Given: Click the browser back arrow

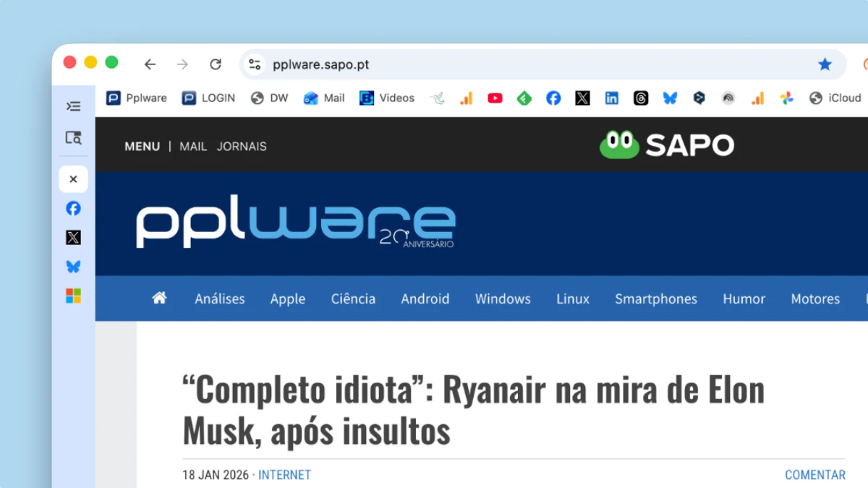Looking at the screenshot, I should [150, 64].
